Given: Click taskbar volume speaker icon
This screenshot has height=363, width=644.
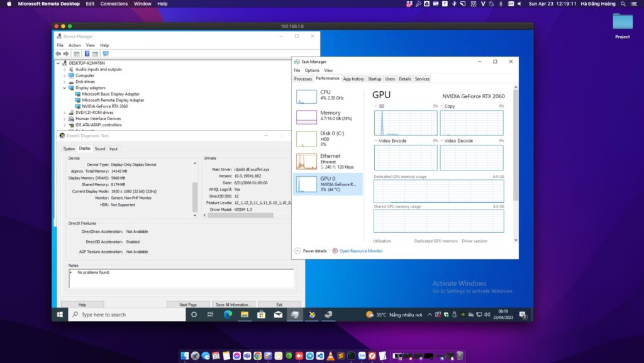Looking at the screenshot, I should (x=487, y=315).
